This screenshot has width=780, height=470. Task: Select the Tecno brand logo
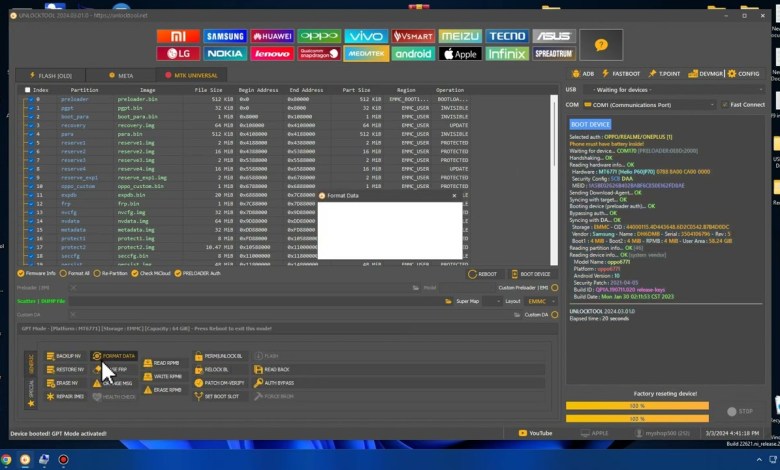point(507,36)
